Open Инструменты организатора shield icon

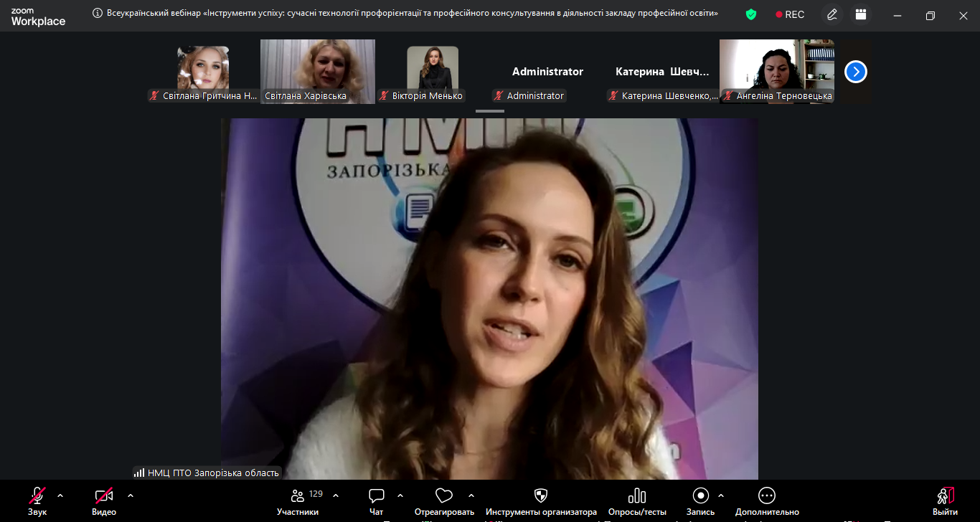tap(541, 500)
